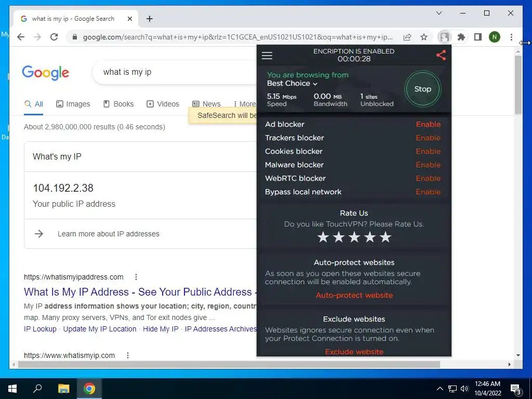The image size is (532, 399).
Task: Click the Exclude website link
Action: coord(354,352)
